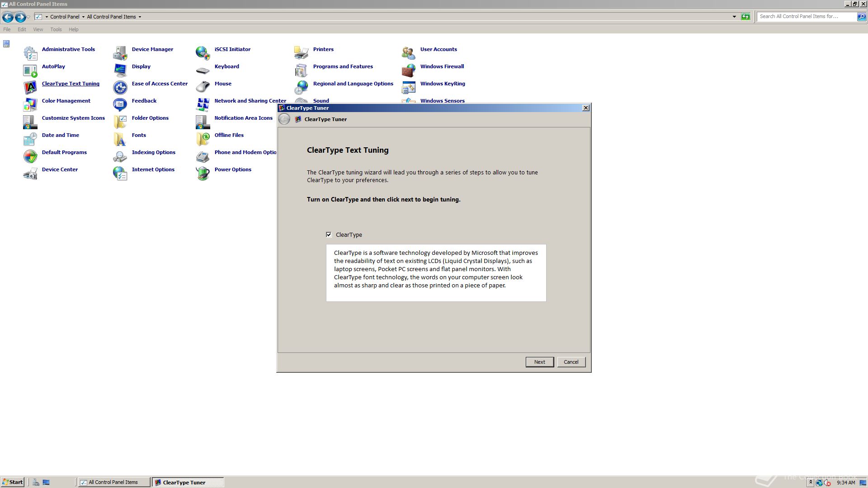Expand the Control Panel breadcrumb dropdown arrow

83,17
